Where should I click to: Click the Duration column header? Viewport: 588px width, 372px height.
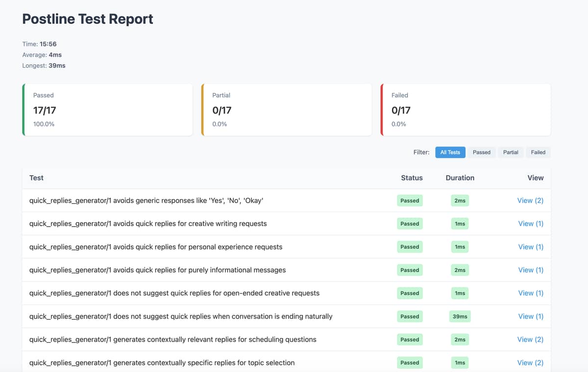tap(460, 178)
